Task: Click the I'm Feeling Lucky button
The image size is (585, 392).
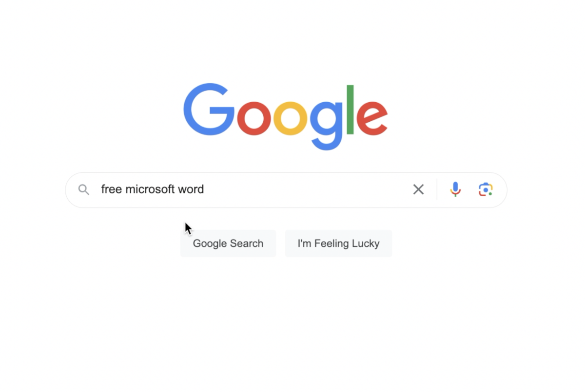Action: click(x=338, y=243)
